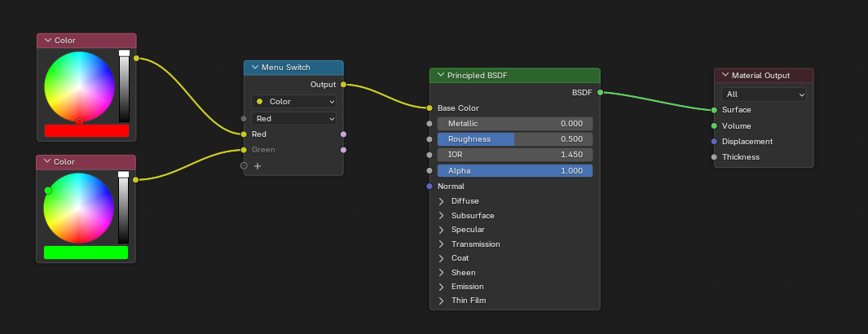Collapse the green Color node with its header chevron
Image resolution: width=868 pixels, height=334 pixels.
[x=47, y=162]
